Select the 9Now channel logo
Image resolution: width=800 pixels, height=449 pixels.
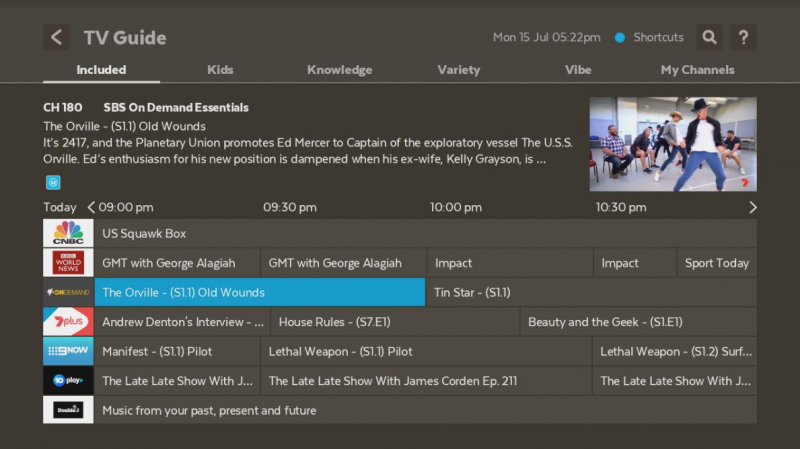[x=68, y=351]
